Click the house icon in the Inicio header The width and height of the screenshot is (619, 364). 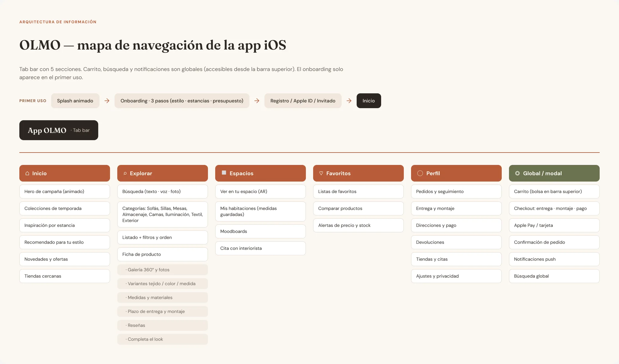28,173
